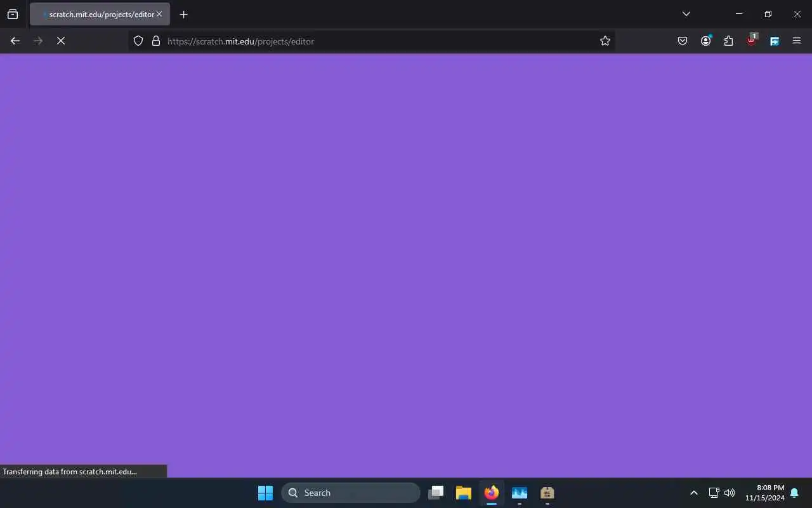Open the tracking protection shield
The height and width of the screenshot is (508, 812).
138,41
